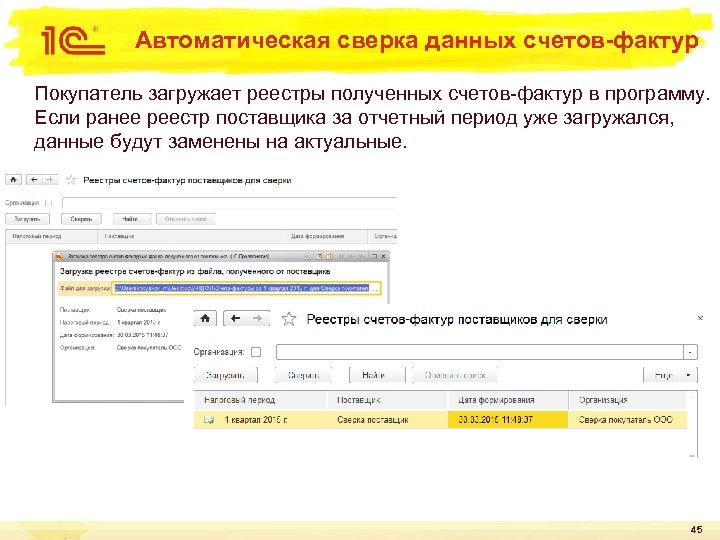Open the Организация dropdown arrow in the large window
This screenshot has height=540, width=720.
[x=690, y=352]
